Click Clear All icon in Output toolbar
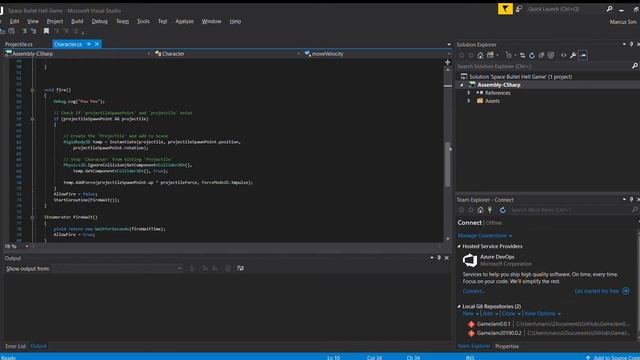This screenshot has height=360, width=640. (227, 268)
